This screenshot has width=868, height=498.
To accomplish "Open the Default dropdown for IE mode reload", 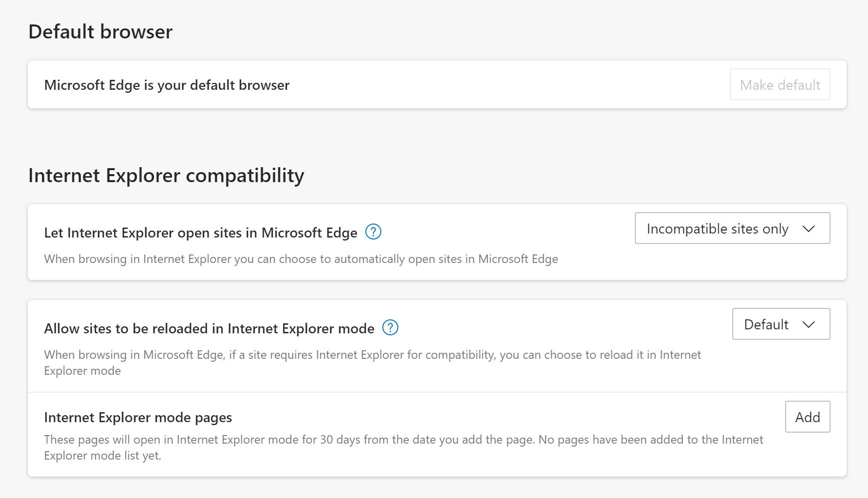I will pos(781,324).
